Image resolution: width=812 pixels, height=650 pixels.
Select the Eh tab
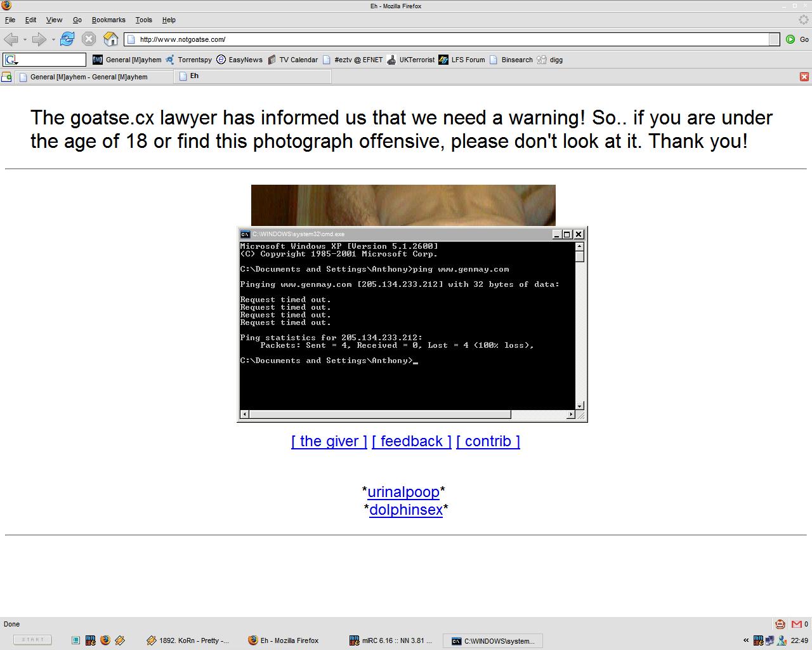[x=252, y=76]
